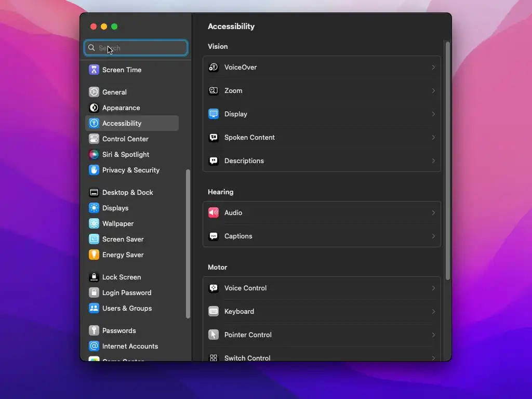532x399 pixels.
Task: Click the Siri & Spotlight icon
Action: (x=94, y=154)
